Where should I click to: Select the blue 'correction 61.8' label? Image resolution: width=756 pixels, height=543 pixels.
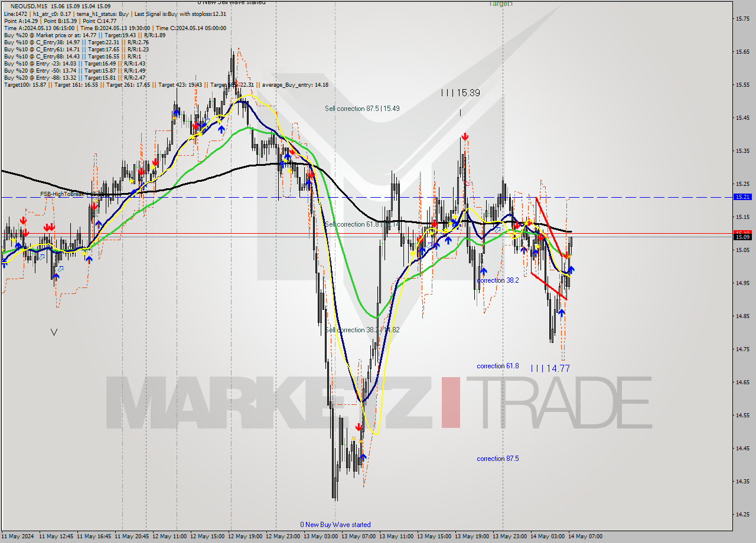(x=498, y=366)
